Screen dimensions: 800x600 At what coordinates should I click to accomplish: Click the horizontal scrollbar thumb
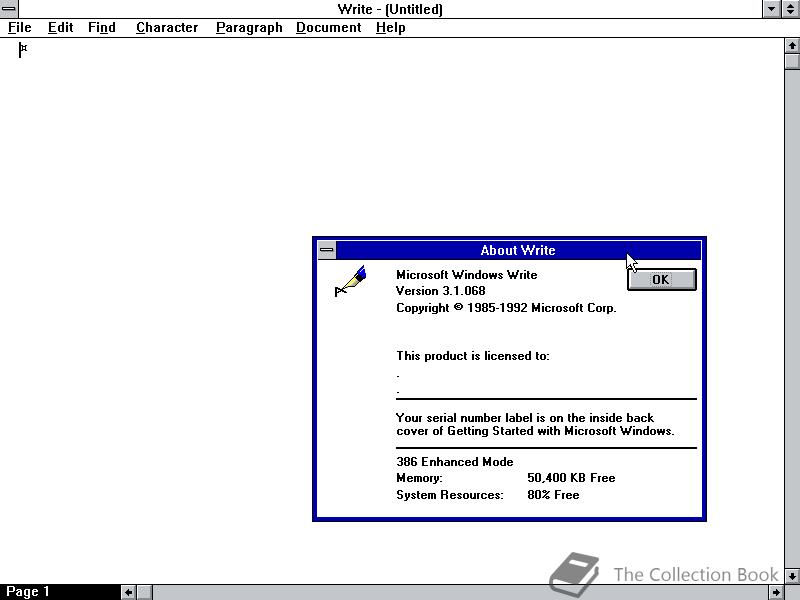pos(145,592)
